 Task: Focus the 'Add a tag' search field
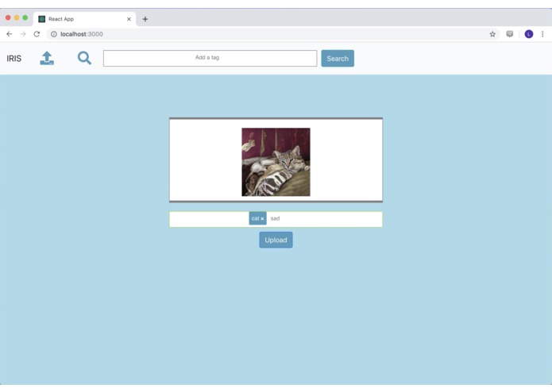(210, 58)
